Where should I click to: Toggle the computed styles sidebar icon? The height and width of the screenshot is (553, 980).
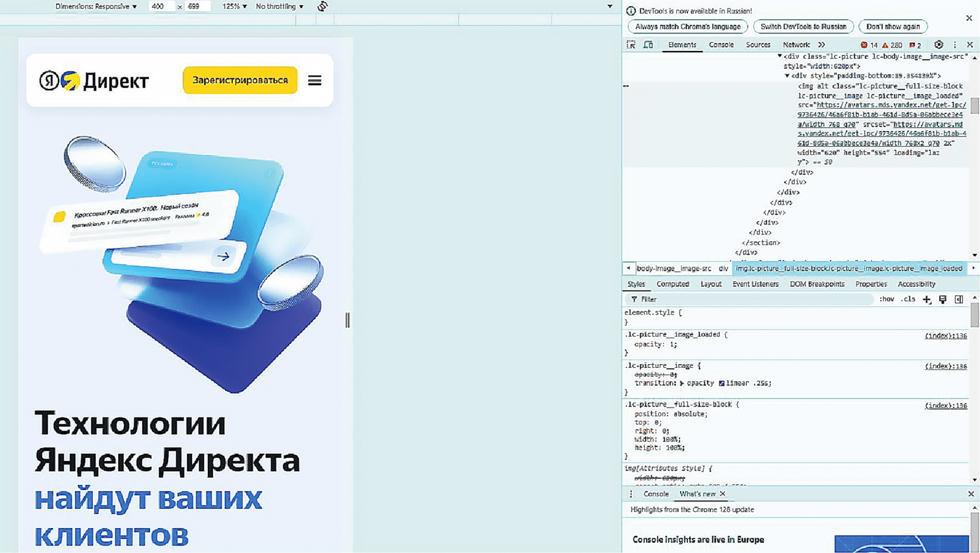959,300
